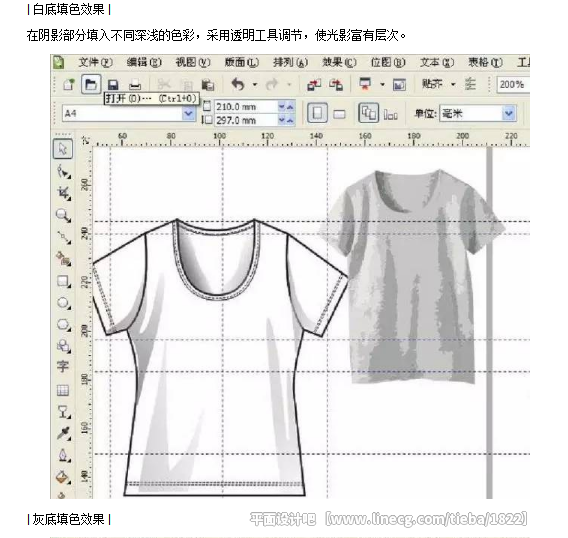Click the Export icon
The image size is (568, 538).
[x=336, y=85]
